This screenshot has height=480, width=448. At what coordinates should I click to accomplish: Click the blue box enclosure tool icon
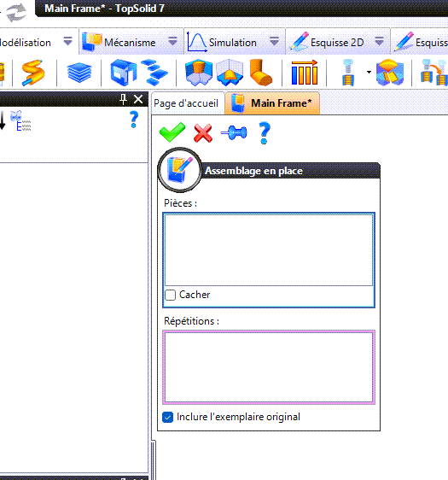(123, 73)
